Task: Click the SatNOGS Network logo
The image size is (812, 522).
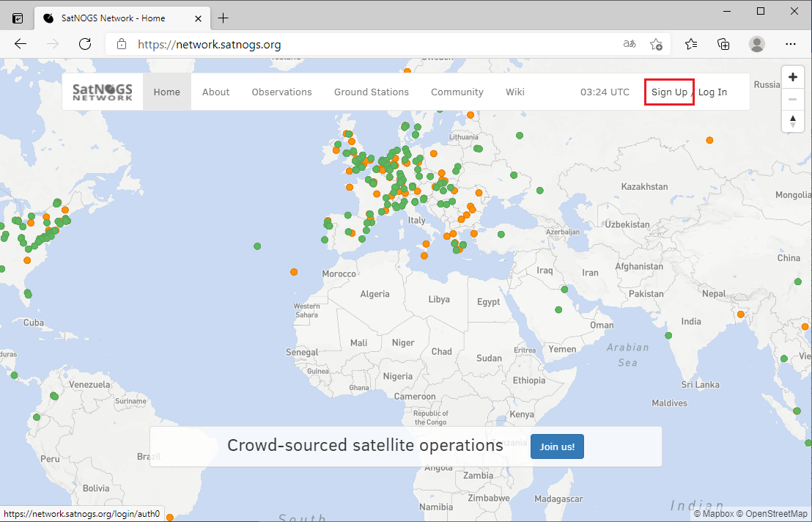Action: tap(103, 92)
